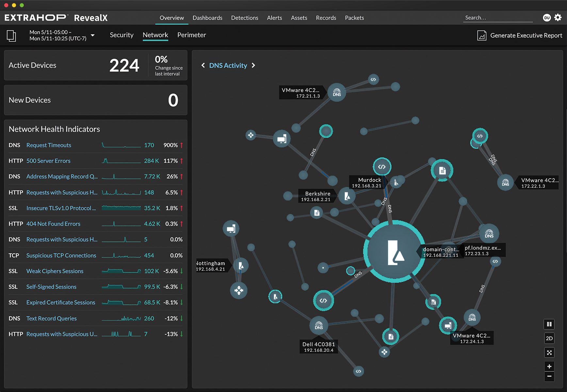Viewport: 567px width, 392px height.
Task: Click the New Devices count 0
Action: point(173,100)
